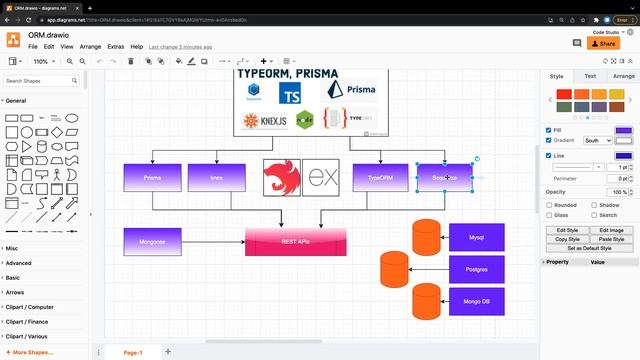Enable the Glass checkbox

click(549, 215)
